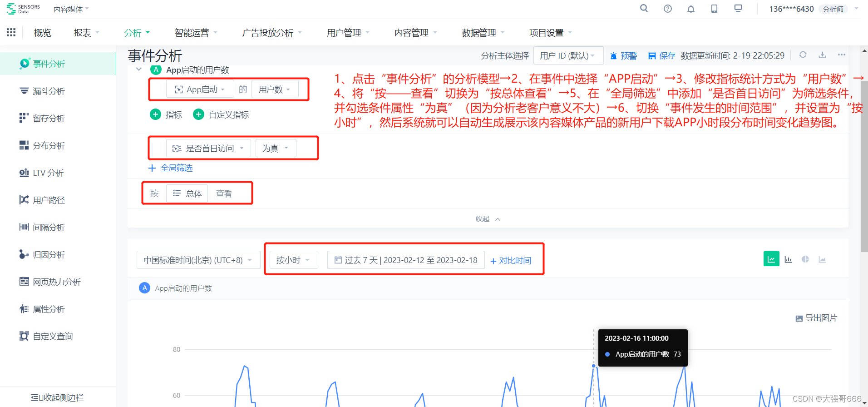Select the bar chart view icon
Screen dimensions: 868x407
tap(788, 259)
